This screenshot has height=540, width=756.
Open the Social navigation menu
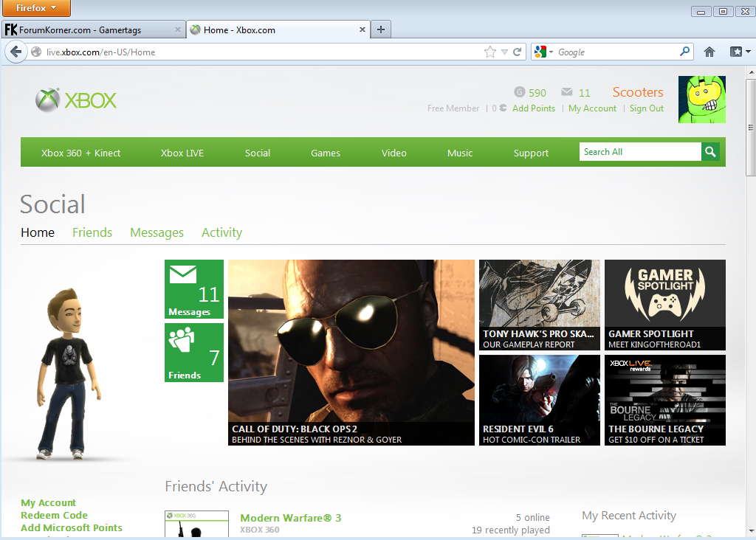click(258, 153)
